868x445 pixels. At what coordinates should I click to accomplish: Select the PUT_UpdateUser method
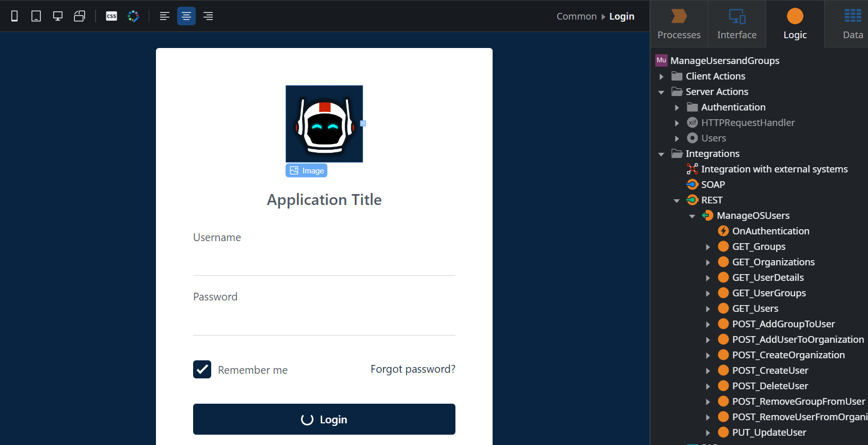point(769,432)
